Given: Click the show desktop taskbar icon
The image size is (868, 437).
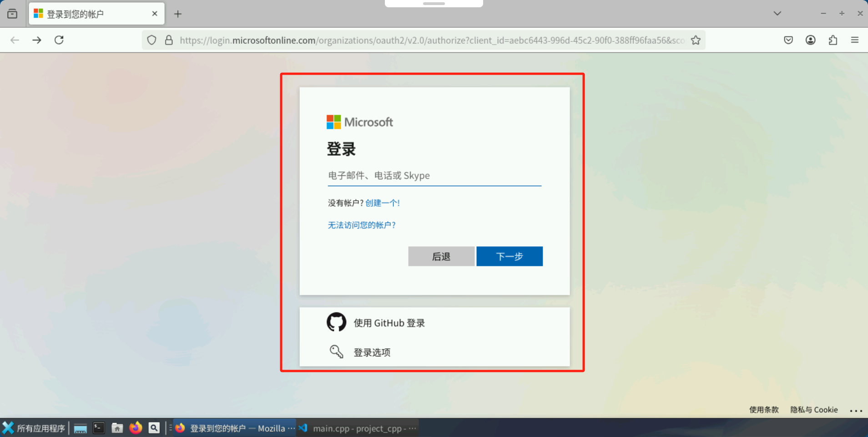Looking at the screenshot, I should pos(81,428).
